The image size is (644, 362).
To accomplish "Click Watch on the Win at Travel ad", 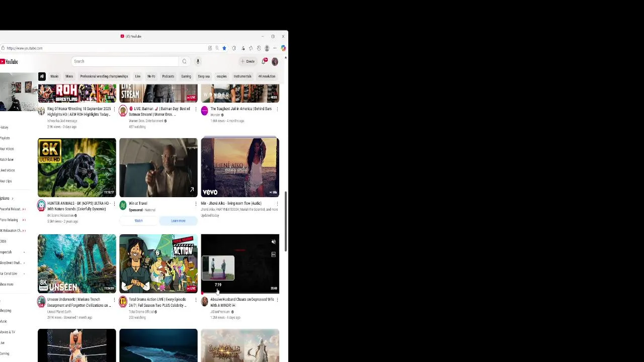I will pos(139,221).
